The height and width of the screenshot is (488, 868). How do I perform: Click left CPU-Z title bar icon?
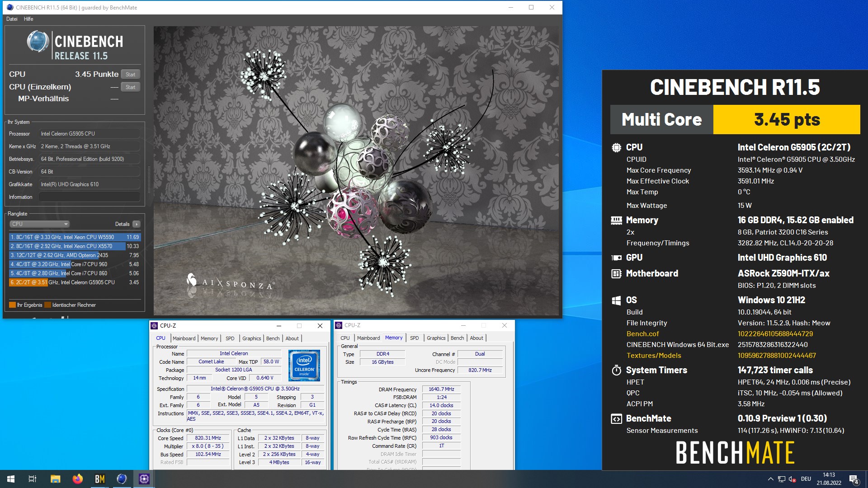coord(154,326)
